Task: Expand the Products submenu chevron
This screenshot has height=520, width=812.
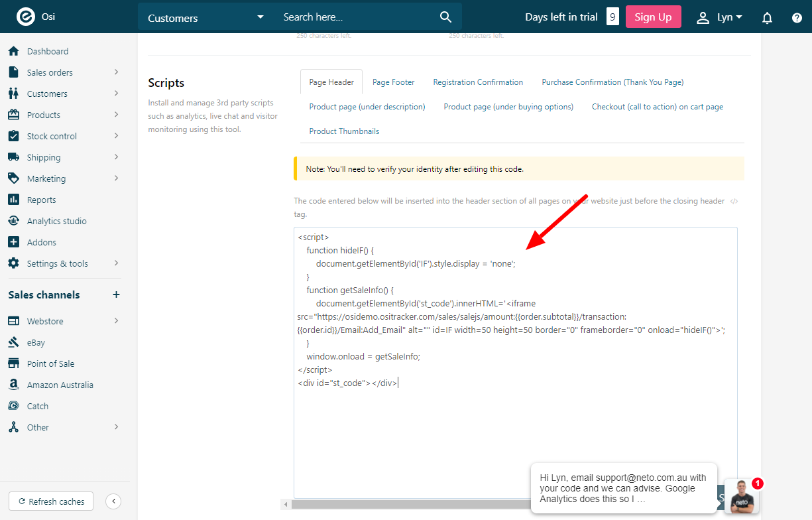Action: pyautogui.click(x=116, y=115)
